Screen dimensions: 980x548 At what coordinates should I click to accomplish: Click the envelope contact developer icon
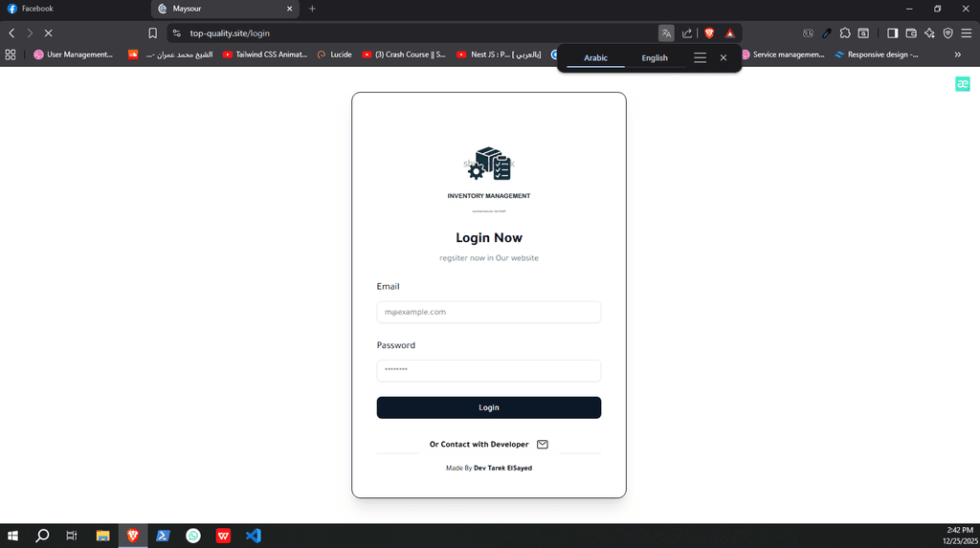(543, 445)
